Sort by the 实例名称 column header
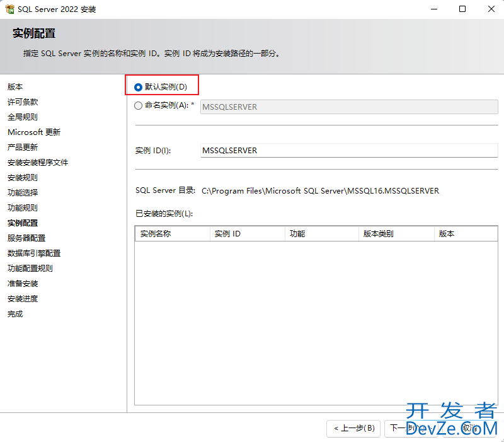Screen dimensions: 504x442 click(173, 234)
